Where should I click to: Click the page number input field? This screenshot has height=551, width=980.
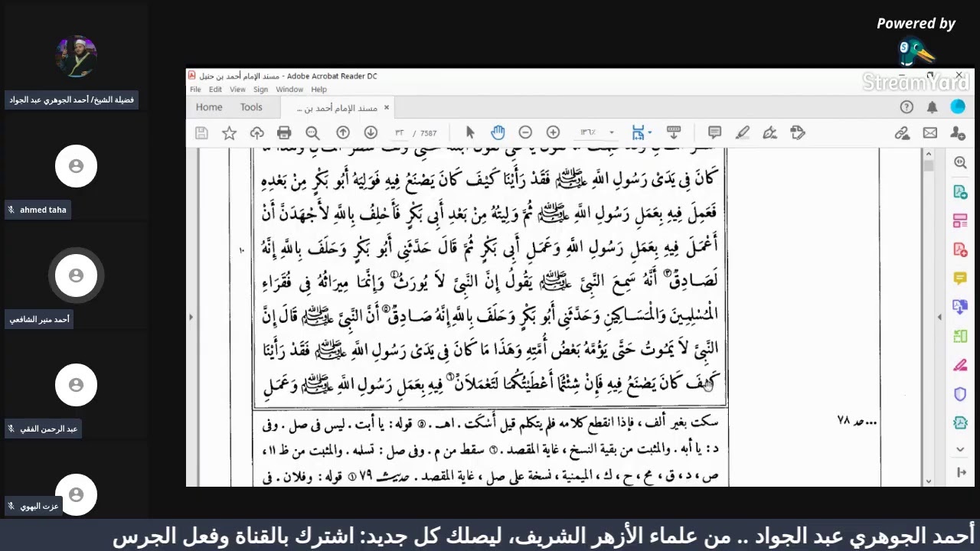coord(399,133)
